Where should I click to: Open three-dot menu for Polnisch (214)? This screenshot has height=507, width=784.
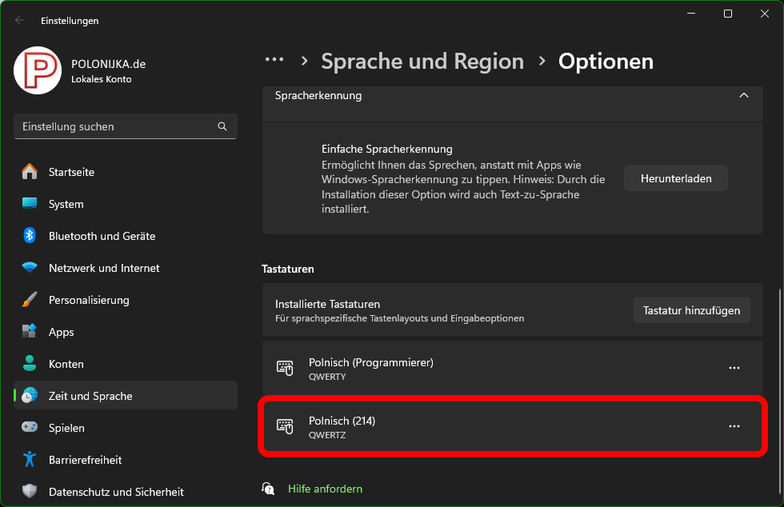(x=734, y=426)
